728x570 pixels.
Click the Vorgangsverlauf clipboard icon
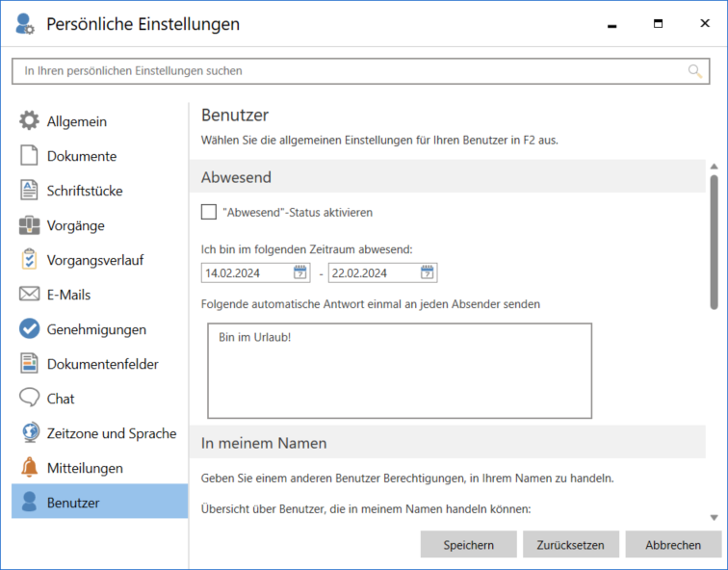29,259
